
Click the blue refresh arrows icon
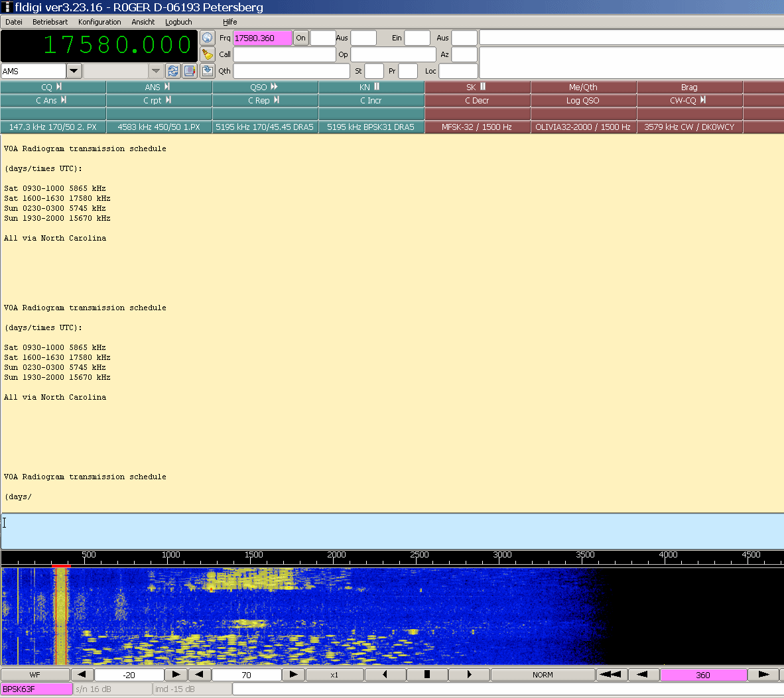coord(172,71)
